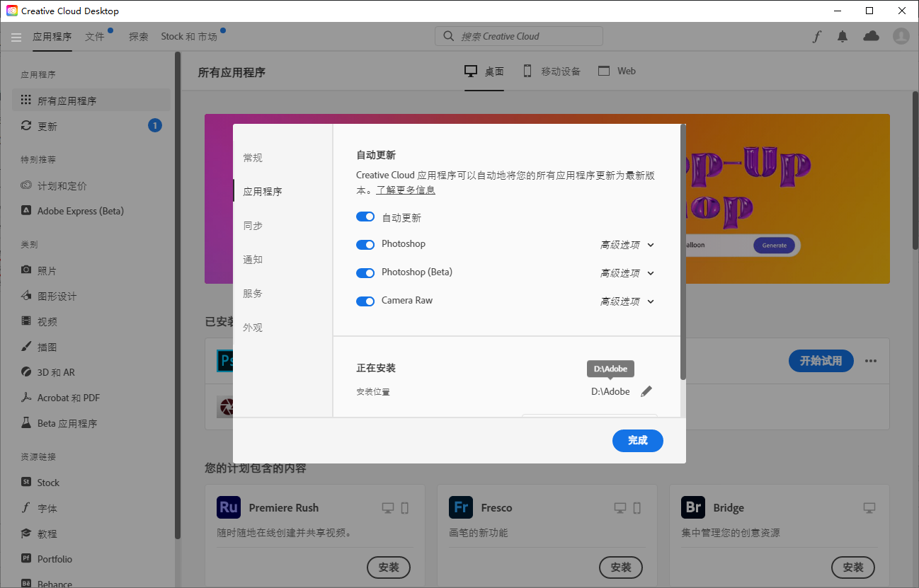Open the hamburger menu icon

click(16, 37)
